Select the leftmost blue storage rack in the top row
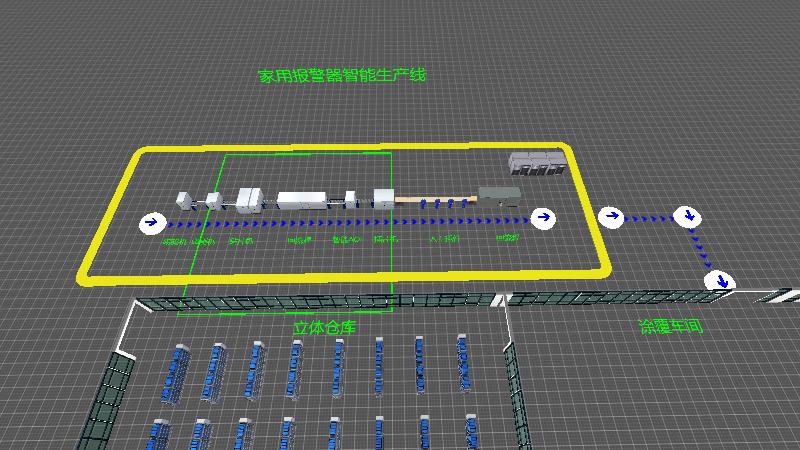 (180, 370)
